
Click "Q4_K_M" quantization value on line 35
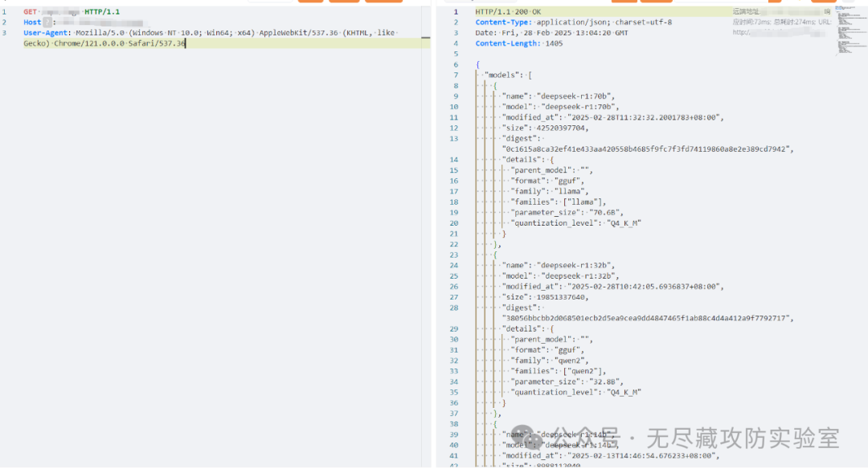(624, 392)
